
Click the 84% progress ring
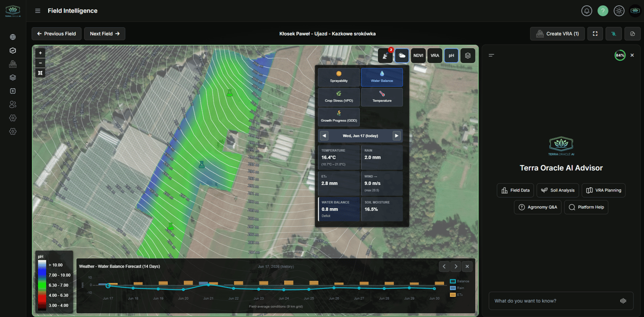(620, 56)
